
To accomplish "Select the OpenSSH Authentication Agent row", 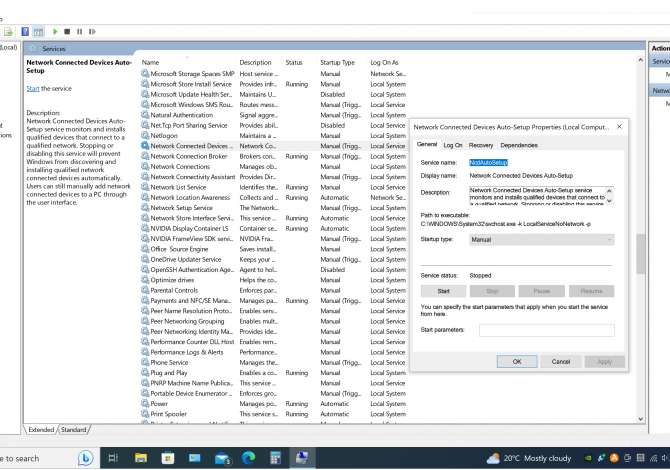I will click(x=273, y=270).
